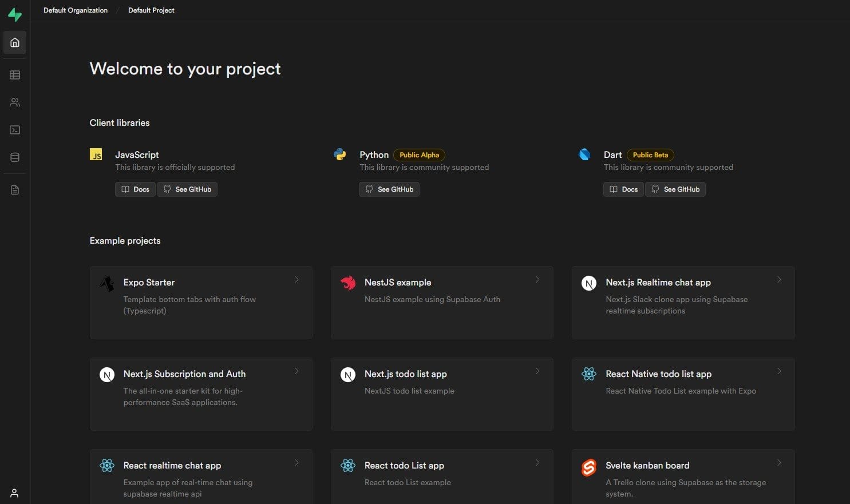Click the JavaScript logo in Client libraries

click(x=96, y=154)
